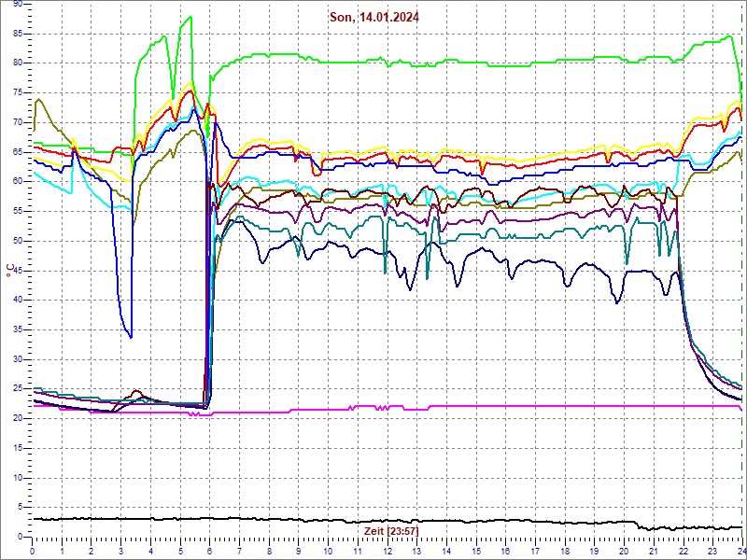Click the 25 value on temperature axis
The image size is (747, 560).
[18, 389]
